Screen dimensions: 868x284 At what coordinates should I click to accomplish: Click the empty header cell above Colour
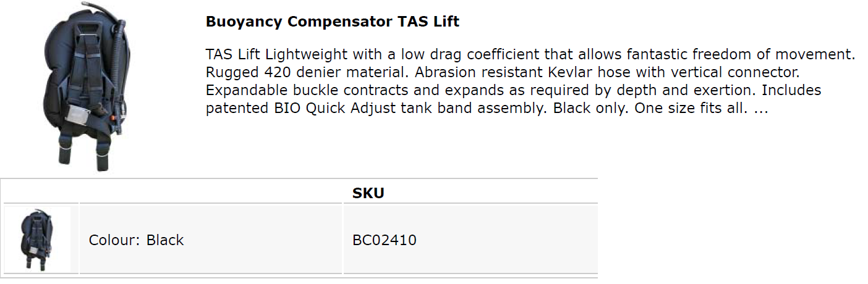point(211,192)
